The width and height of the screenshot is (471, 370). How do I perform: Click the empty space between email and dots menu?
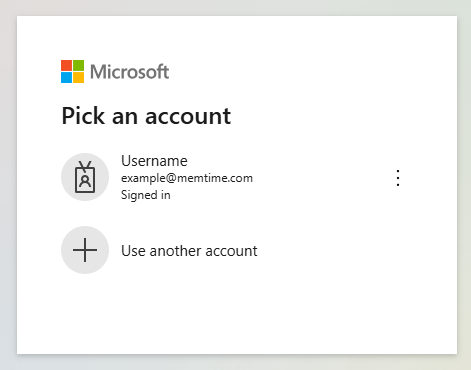point(323,178)
